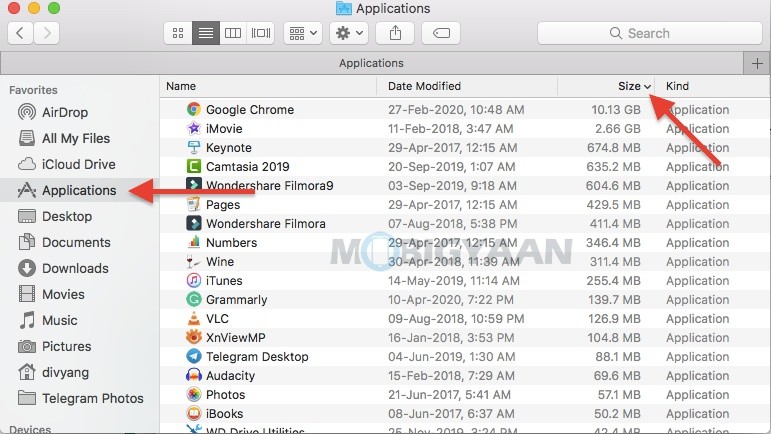Image resolution: width=771 pixels, height=434 pixels.
Task: Click the Numbers app icon
Action: (194, 242)
